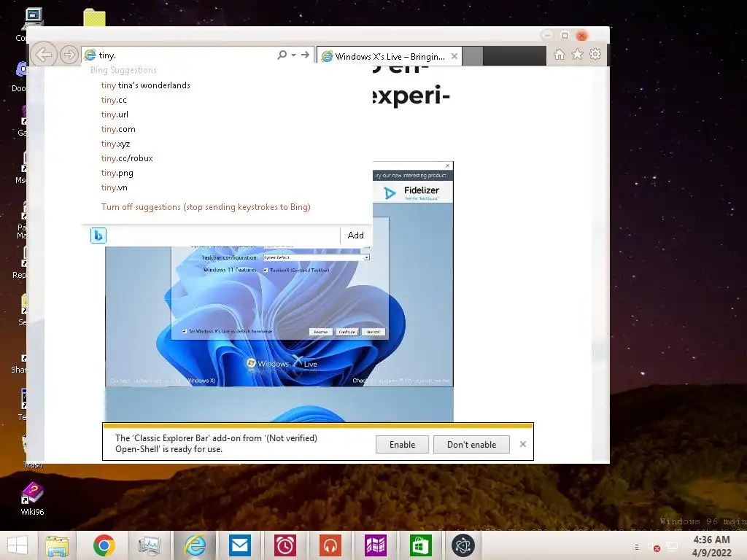
Task: Close the Windows X's Live tab
Action: 454,56
